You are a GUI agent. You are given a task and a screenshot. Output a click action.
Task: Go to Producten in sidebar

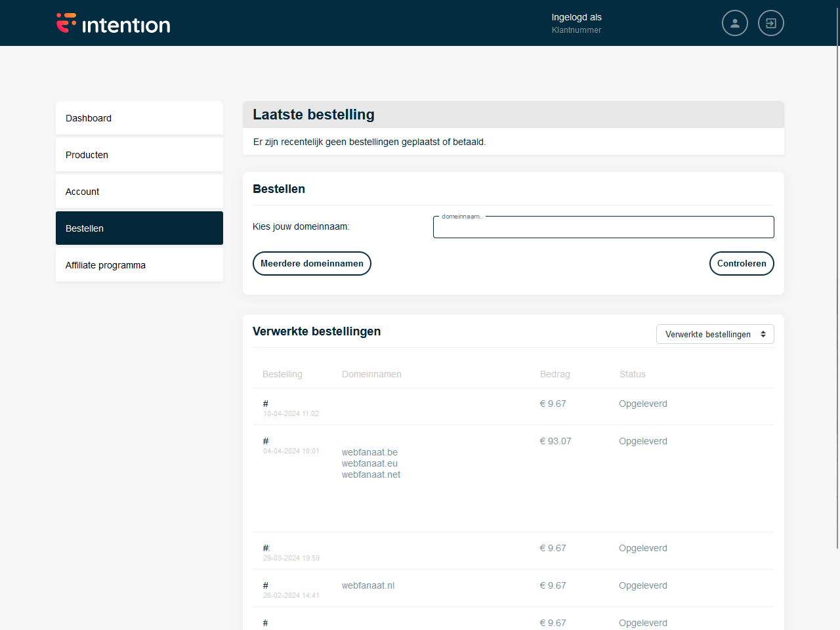[x=139, y=155]
